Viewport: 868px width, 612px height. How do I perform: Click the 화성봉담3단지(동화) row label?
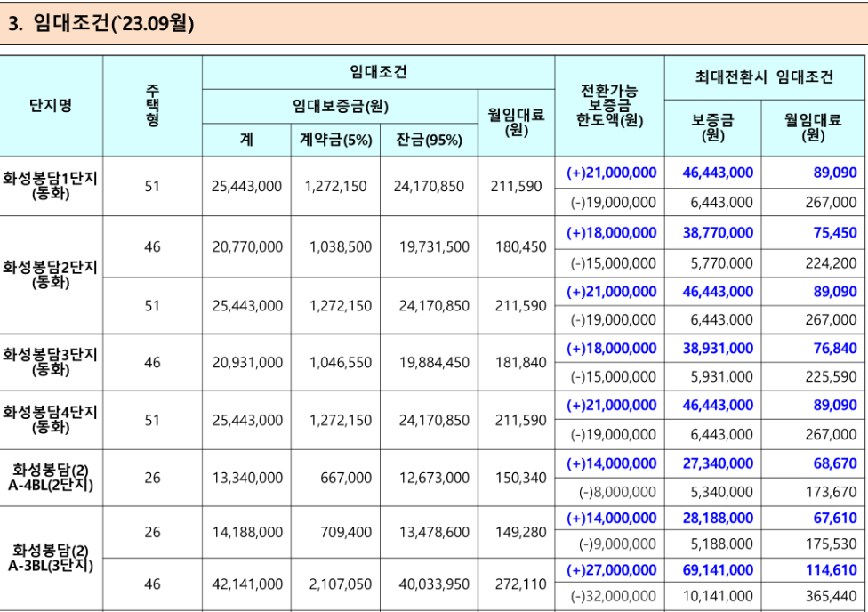(x=52, y=359)
